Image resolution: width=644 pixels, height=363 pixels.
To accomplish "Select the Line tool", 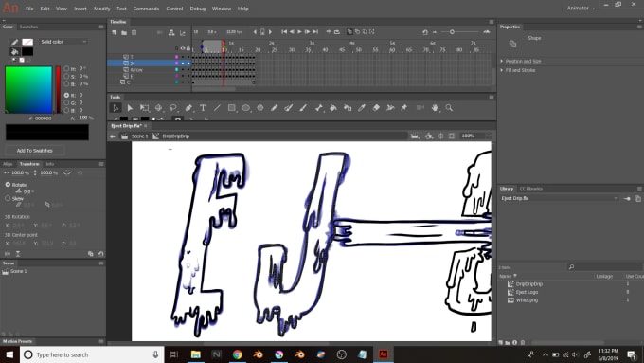I will [x=217, y=108].
